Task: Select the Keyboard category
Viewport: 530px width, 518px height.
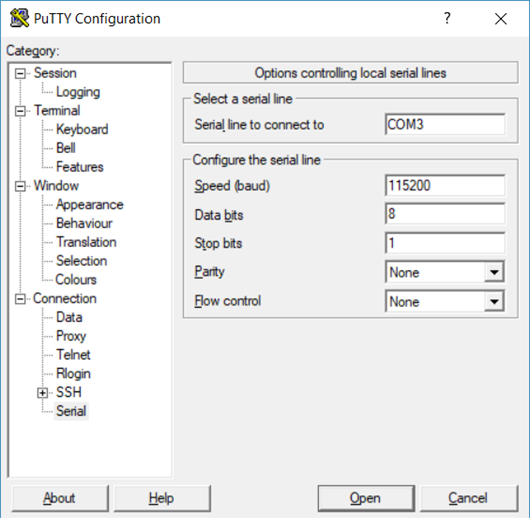Action: (82, 130)
